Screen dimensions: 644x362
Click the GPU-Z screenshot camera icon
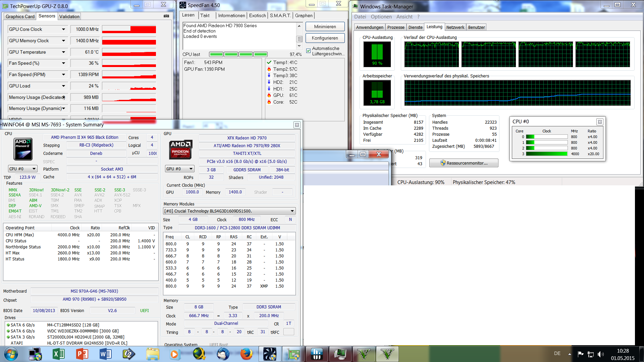[166, 16]
